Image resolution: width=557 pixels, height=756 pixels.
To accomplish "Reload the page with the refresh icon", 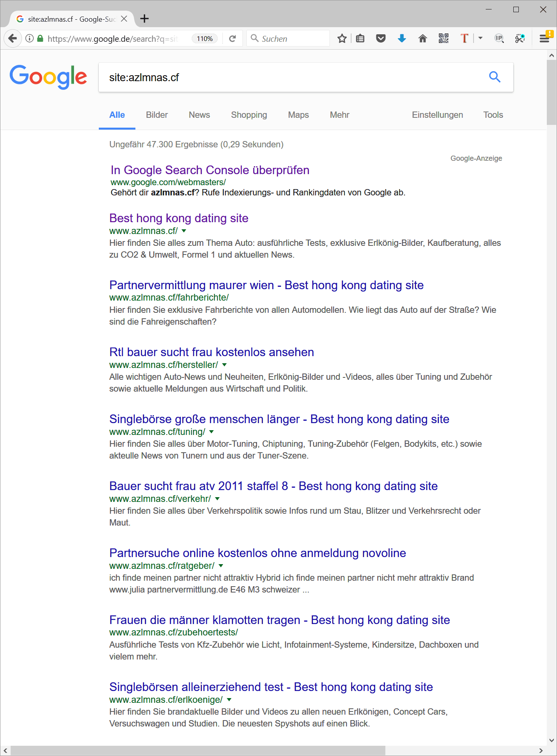I will tap(233, 39).
